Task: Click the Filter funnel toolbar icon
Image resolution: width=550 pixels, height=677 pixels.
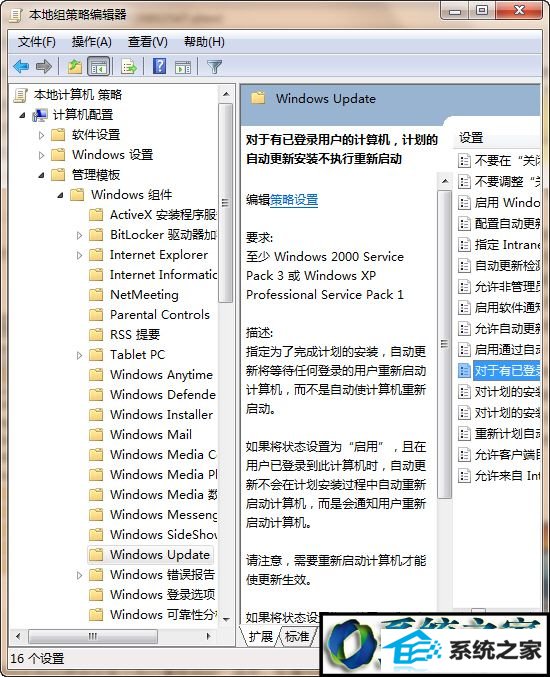Action: pos(214,66)
